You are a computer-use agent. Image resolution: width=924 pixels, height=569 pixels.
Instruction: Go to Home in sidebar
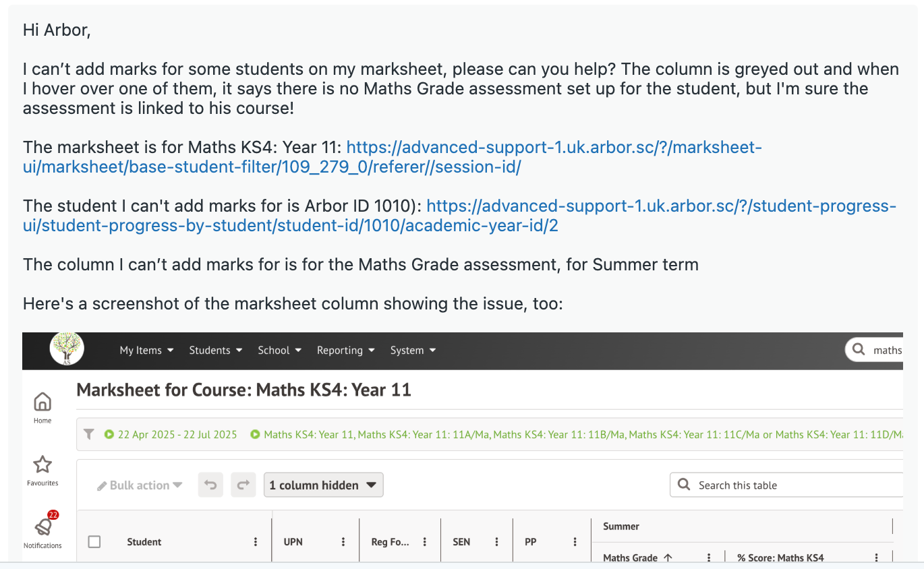[x=42, y=402]
